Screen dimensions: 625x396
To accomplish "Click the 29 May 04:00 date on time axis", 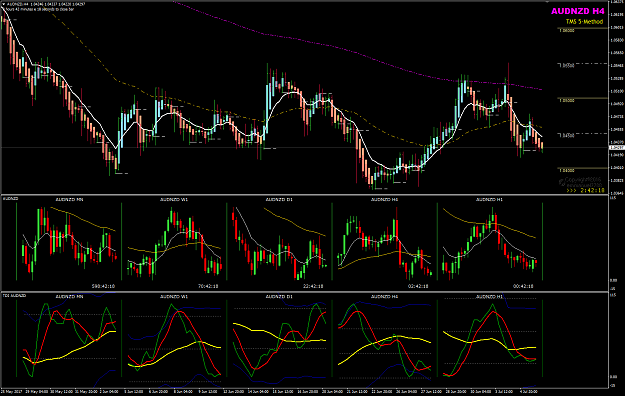I will (x=37, y=392).
